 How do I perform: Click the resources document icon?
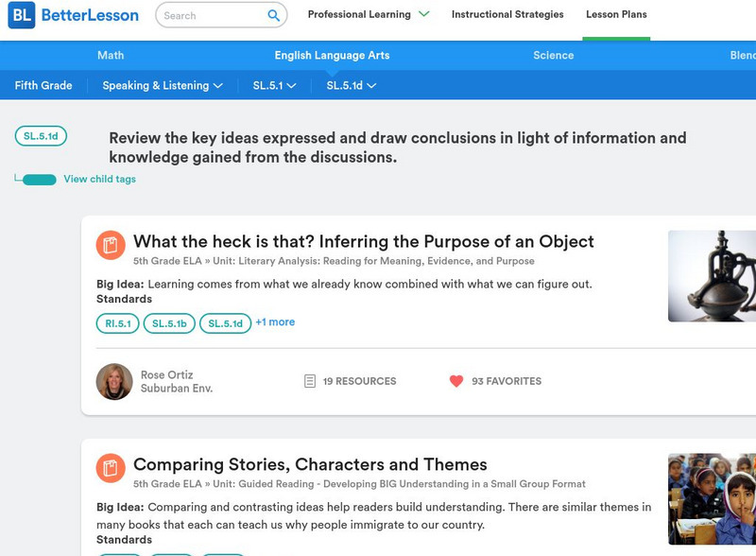tap(309, 381)
